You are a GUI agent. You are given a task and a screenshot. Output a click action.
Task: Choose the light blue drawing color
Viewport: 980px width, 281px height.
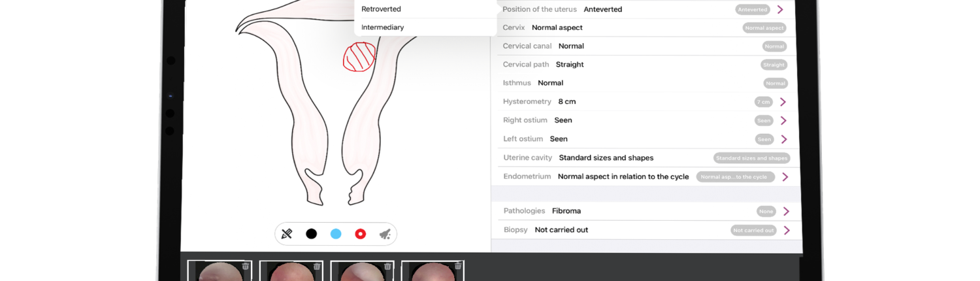pos(336,234)
